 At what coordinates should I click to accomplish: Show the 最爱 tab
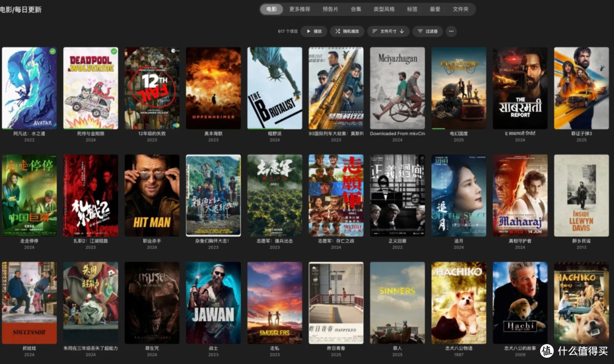(435, 9)
